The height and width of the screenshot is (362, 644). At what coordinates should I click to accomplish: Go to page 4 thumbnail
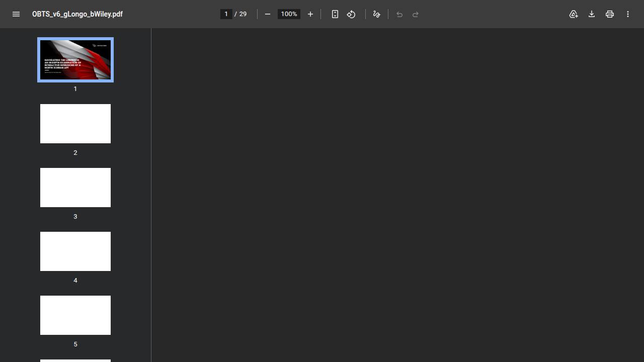(x=75, y=251)
